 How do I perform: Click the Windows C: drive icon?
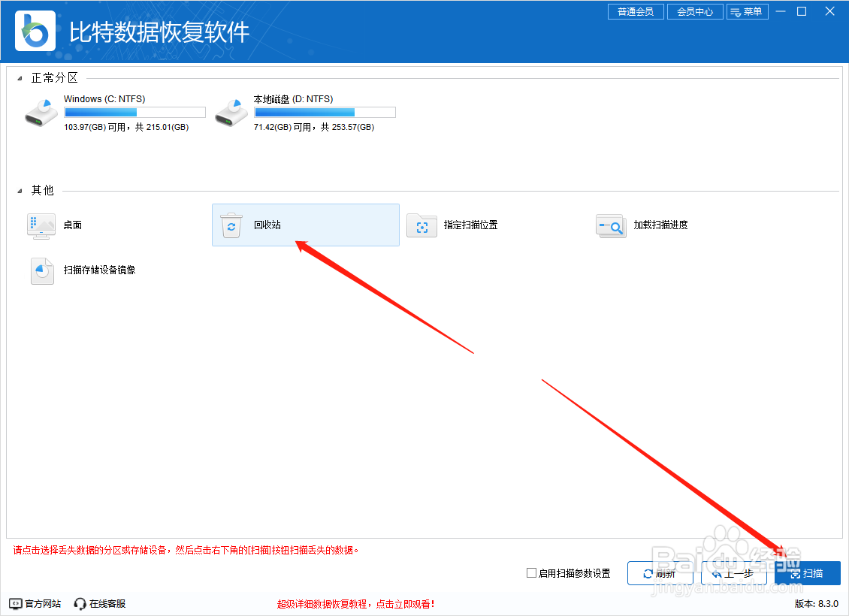[41, 111]
